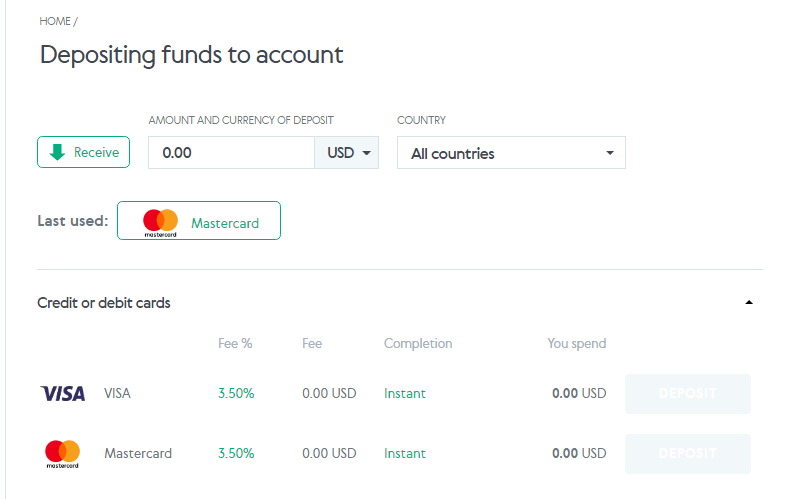Click the Fee % column header
The width and height of the screenshot is (791, 499).
235,344
